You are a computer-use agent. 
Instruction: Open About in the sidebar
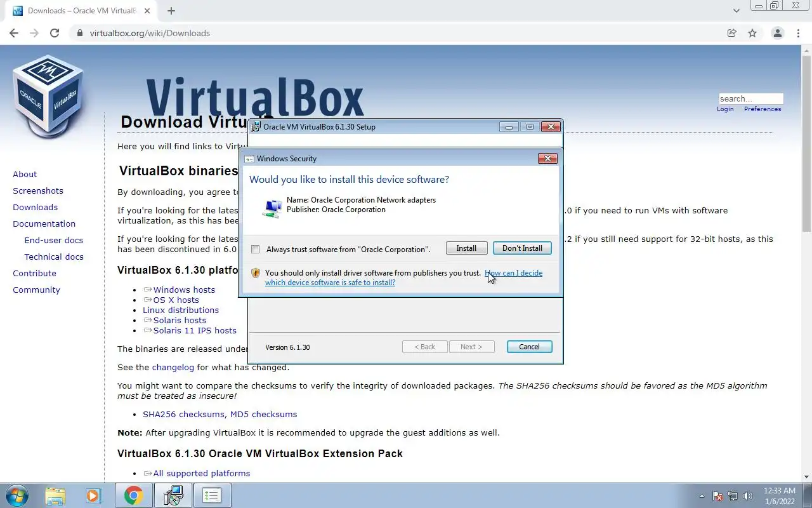(x=25, y=174)
